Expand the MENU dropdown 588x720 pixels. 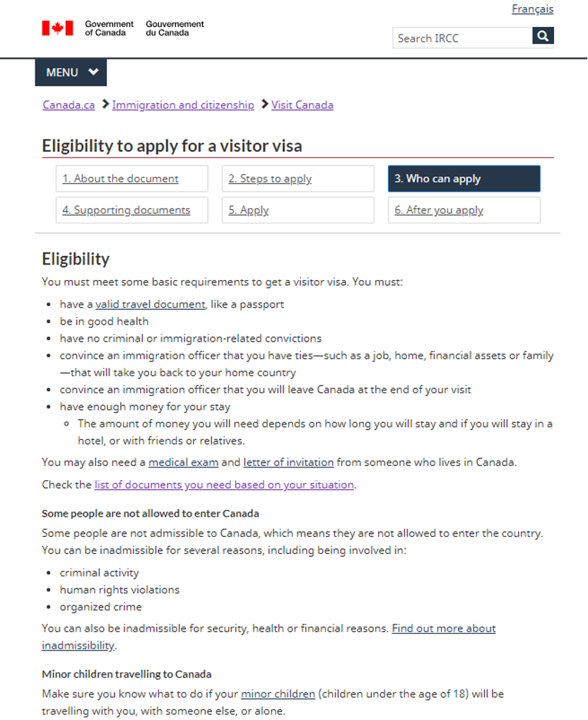coord(71,72)
